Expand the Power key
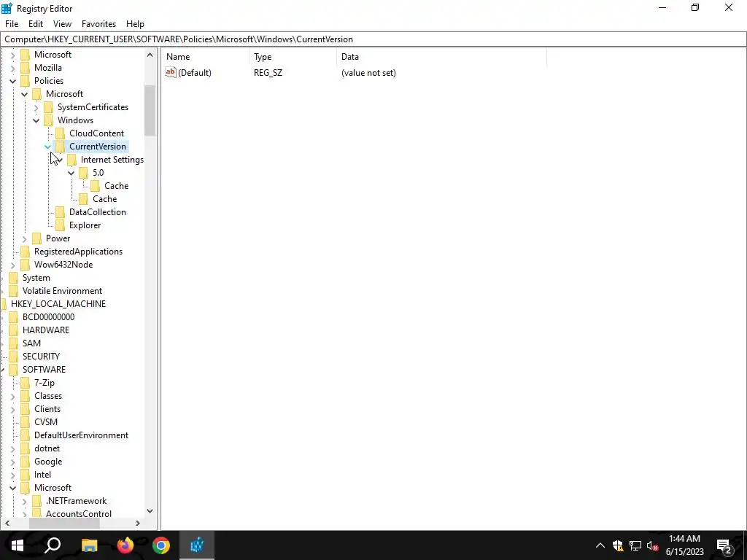Viewport: 747px width, 560px height. pos(24,238)
